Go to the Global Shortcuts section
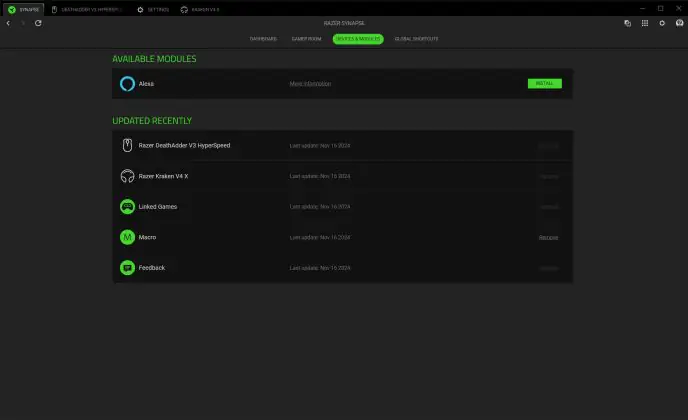Image resolution: width=688 pixels, height=420 pixels. pyautogui.click(x=416, y=39)
